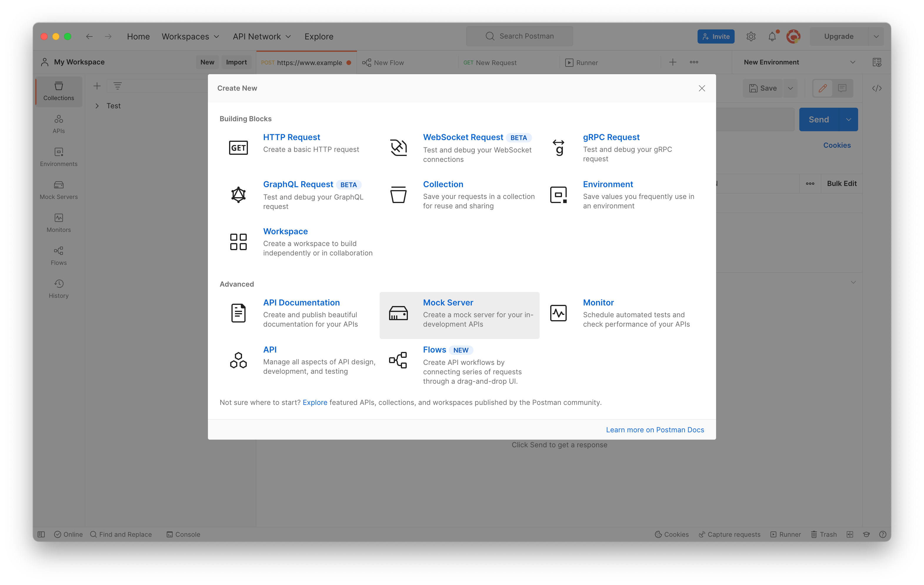The height and width of the screenshot is (585, 924).
Task: Click the Search Postman field
Action: (520, 36)
